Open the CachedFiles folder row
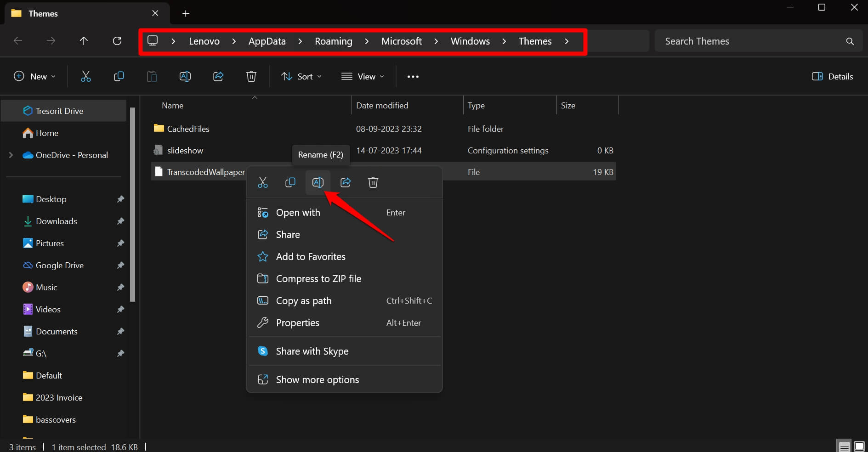868x452 pixels. [188, 129]
